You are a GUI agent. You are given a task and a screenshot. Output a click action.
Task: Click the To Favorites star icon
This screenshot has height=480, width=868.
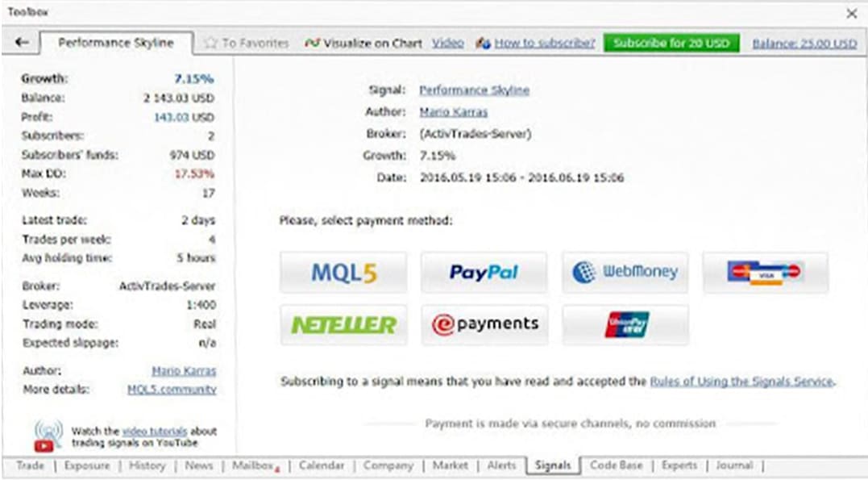tap(210, 43)
